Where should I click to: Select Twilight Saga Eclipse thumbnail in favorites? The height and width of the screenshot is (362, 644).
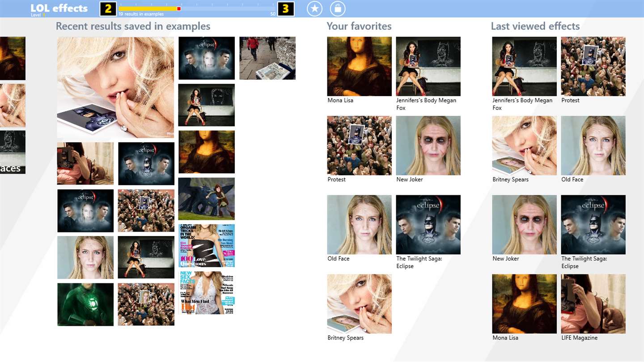tap(428, 225)
